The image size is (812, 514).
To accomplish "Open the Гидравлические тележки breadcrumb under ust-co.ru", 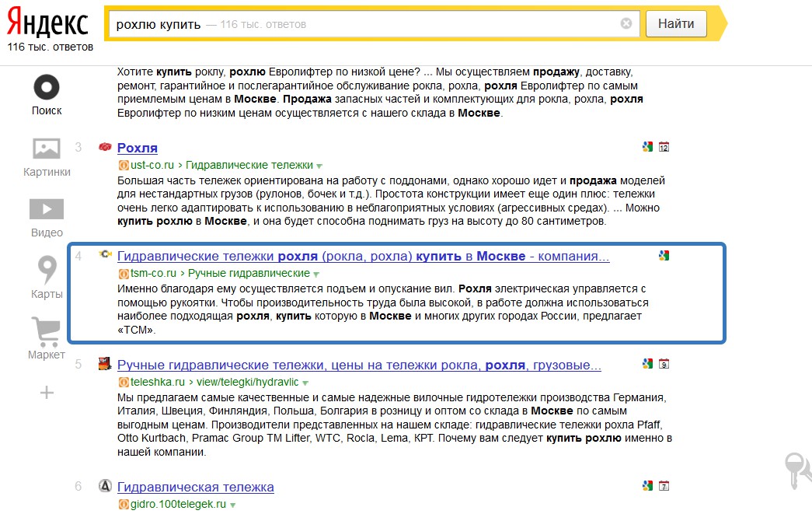I will (x=249, y=166).
